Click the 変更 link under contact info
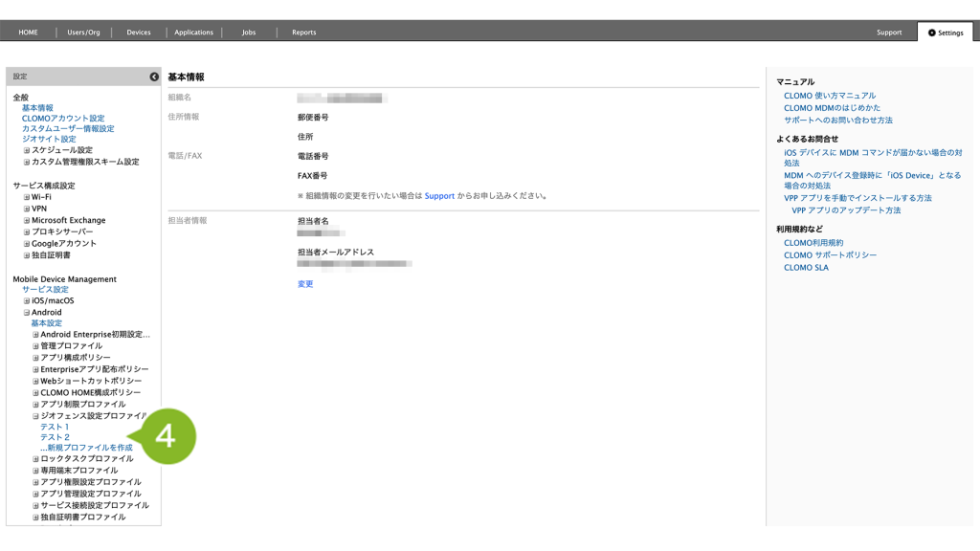 (x=305, y=284)
